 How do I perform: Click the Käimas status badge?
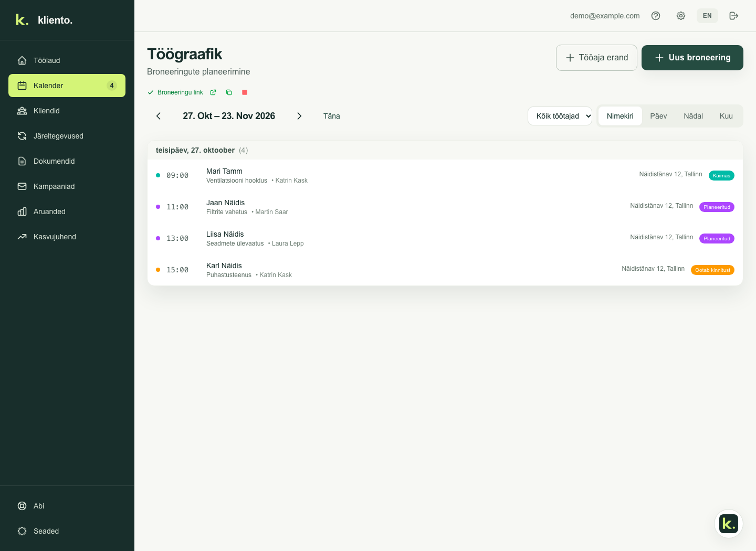[721, 175]
